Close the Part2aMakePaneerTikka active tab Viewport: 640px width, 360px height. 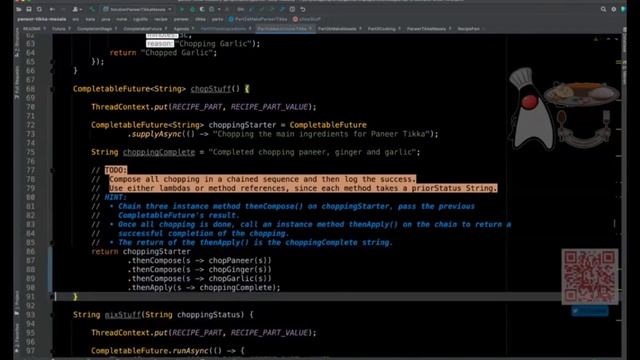(x=311, y=29)
